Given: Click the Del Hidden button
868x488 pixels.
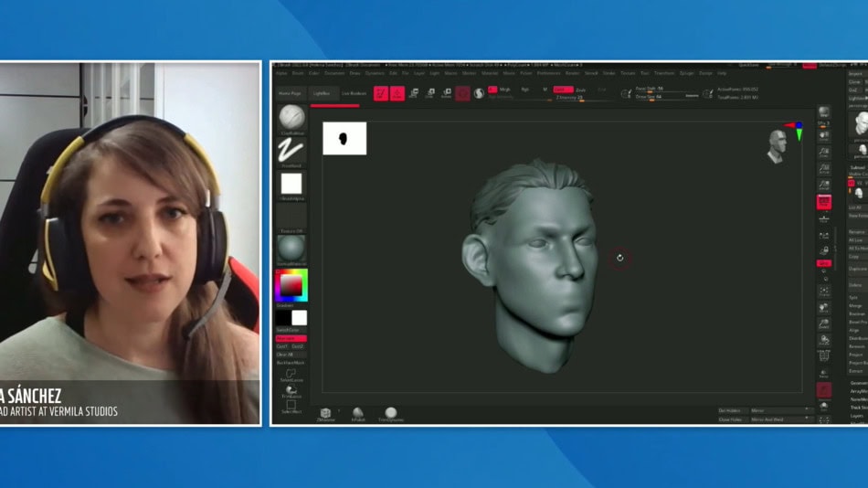Looking at the screenshot, I should tap(731, 410).
